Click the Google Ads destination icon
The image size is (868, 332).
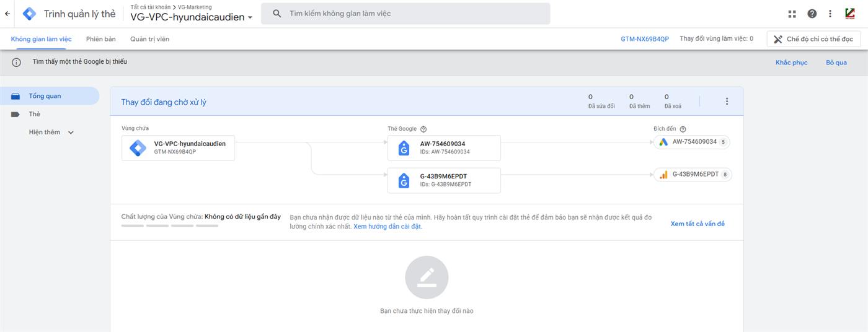pos(663,142)
